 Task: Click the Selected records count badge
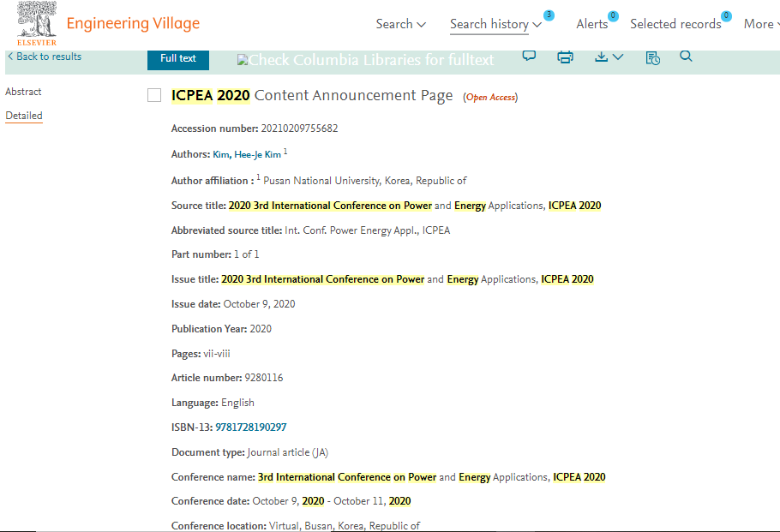tap(726, 16)
